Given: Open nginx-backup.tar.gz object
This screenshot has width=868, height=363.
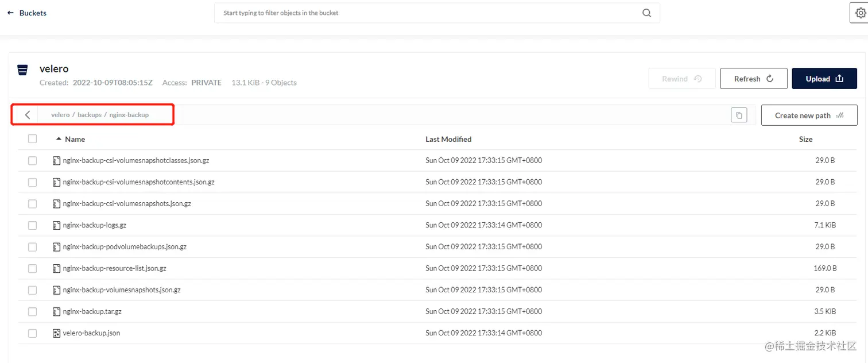Looking at the screenshot, I should click(92, 311).
